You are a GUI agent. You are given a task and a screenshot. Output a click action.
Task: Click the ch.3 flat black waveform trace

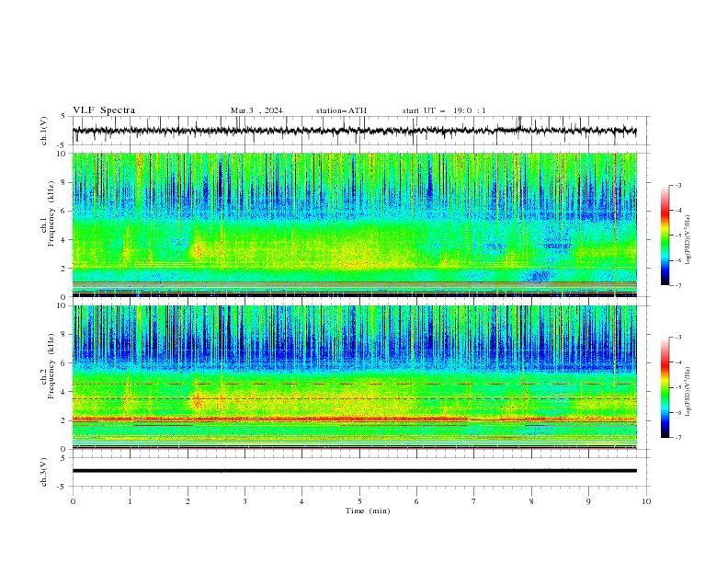tap(354, 471)
